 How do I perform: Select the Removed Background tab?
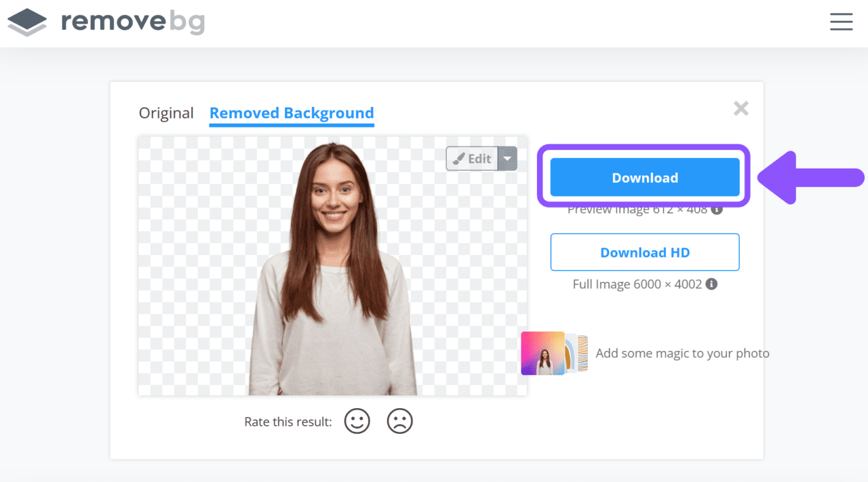[291, 113]
